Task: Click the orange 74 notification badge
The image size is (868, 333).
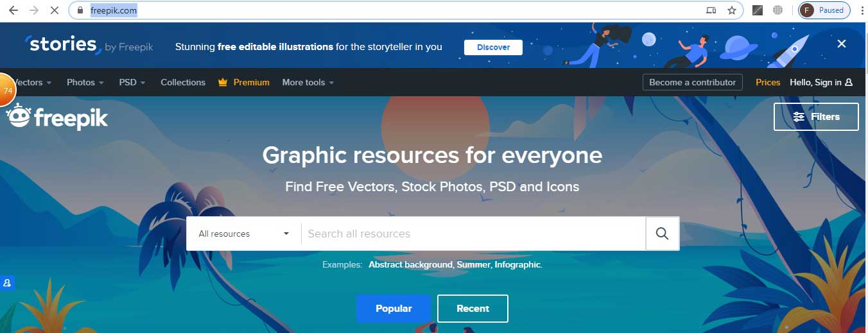Action: click(x=7, y=90)
